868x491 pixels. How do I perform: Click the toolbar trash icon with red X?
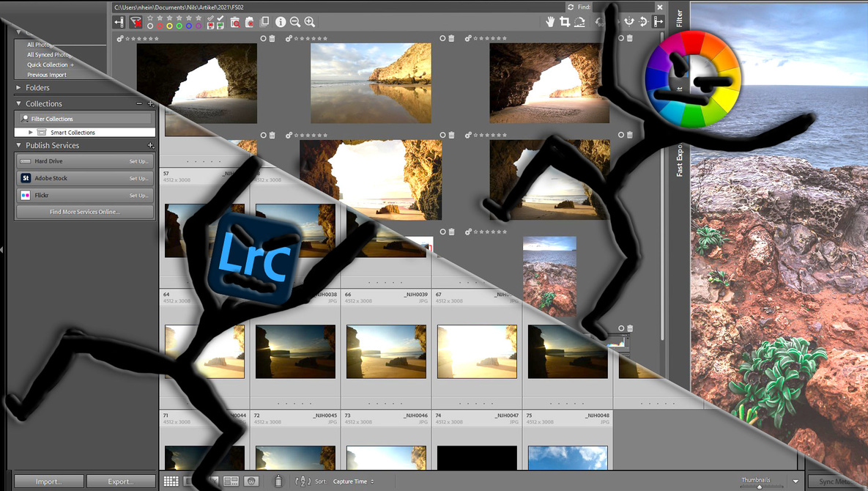[249, 22]
